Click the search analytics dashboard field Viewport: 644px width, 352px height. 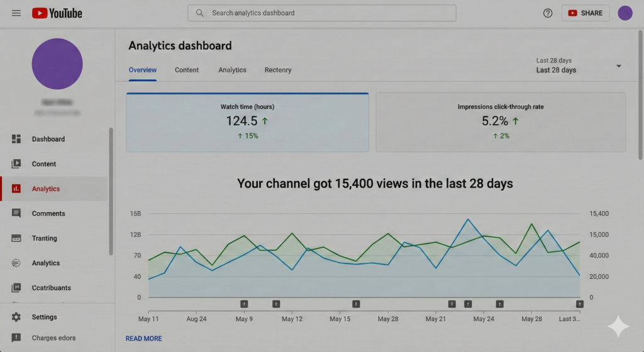point(322,13)
